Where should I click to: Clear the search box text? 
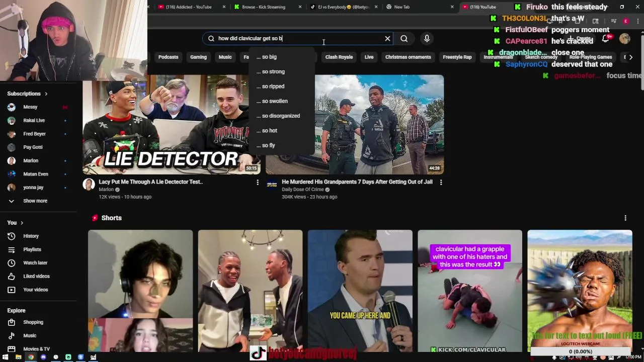coord(387,39)
